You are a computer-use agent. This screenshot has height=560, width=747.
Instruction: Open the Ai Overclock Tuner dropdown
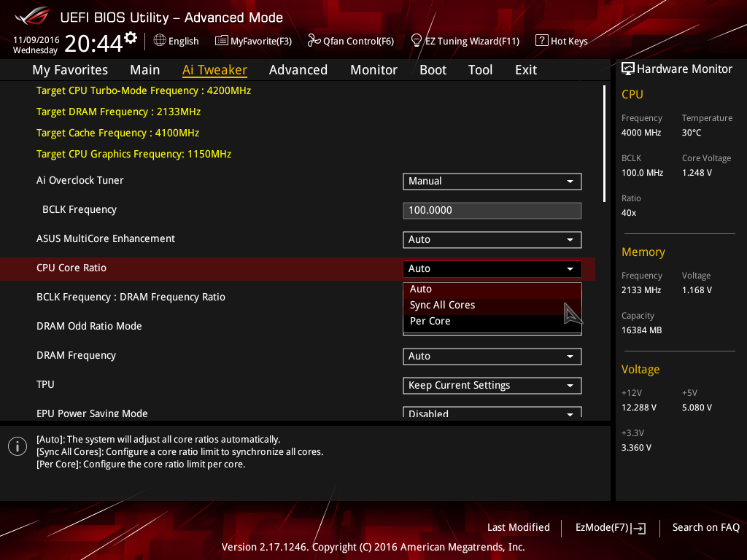pyautogui.click(x=492, y=182)
